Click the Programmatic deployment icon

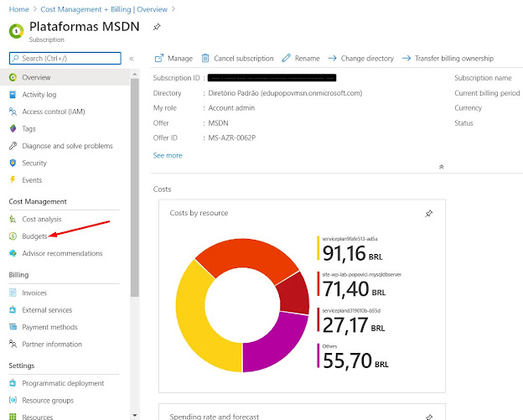(x=13, y=382)
